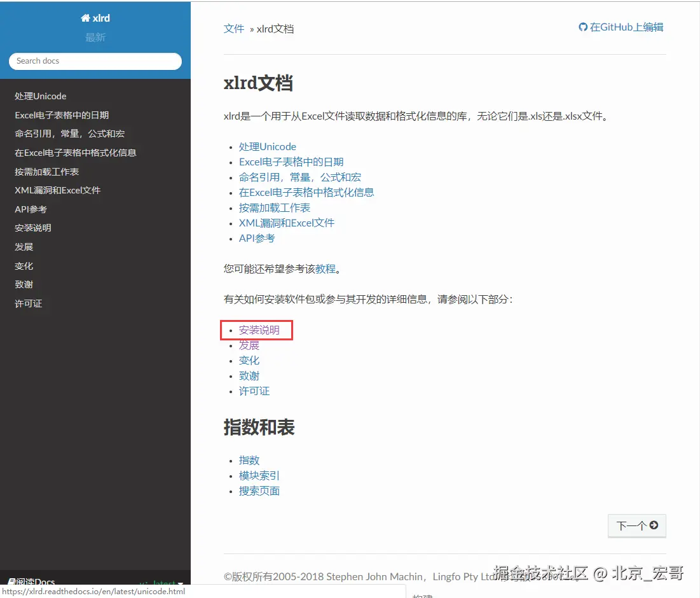Follow the Excel电子表格中的日期 content link
The width and height of the screenshot is (700, 598).
tap(291, 162)
